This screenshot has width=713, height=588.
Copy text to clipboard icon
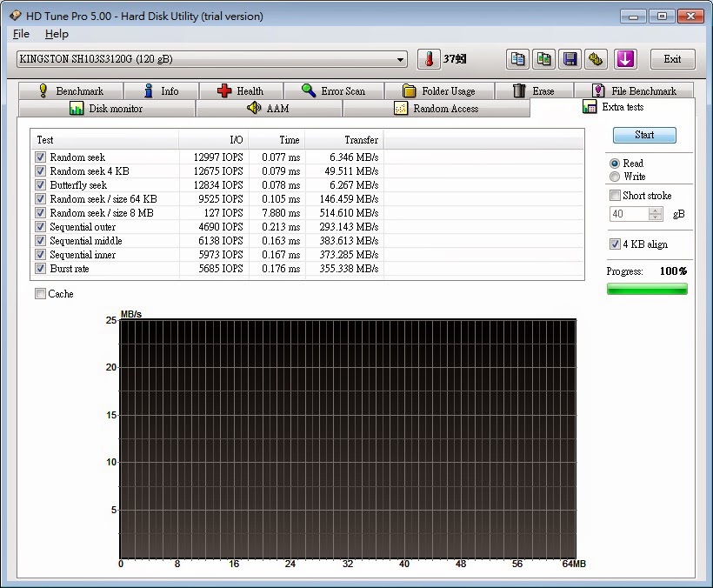[517, 59]
